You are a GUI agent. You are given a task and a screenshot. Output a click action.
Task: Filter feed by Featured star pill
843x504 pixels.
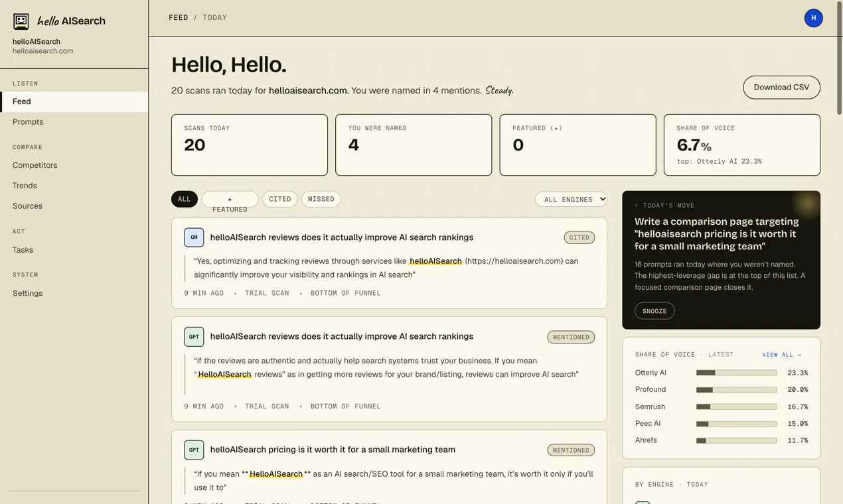tap(230, 199)
